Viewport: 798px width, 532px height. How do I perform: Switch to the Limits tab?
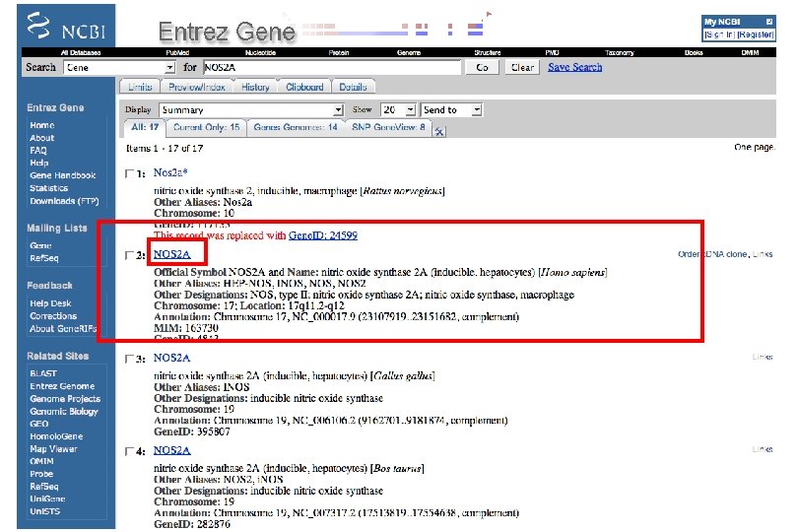tap(140, 87)
